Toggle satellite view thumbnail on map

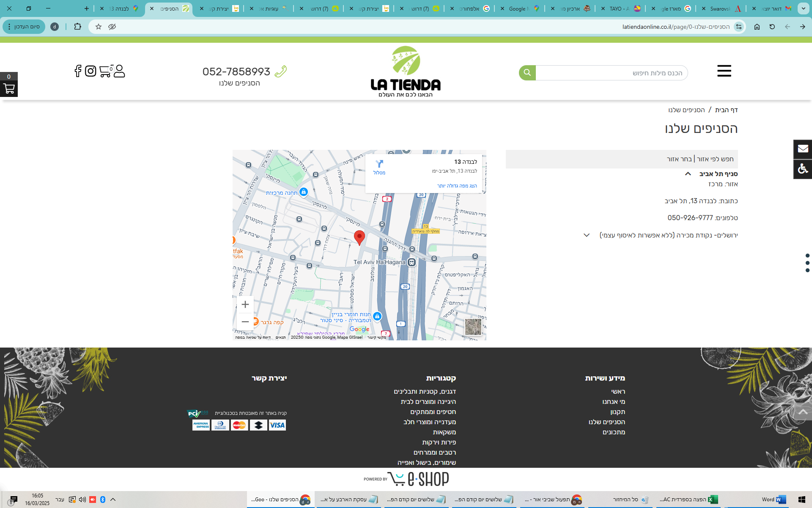click(473, 327)
